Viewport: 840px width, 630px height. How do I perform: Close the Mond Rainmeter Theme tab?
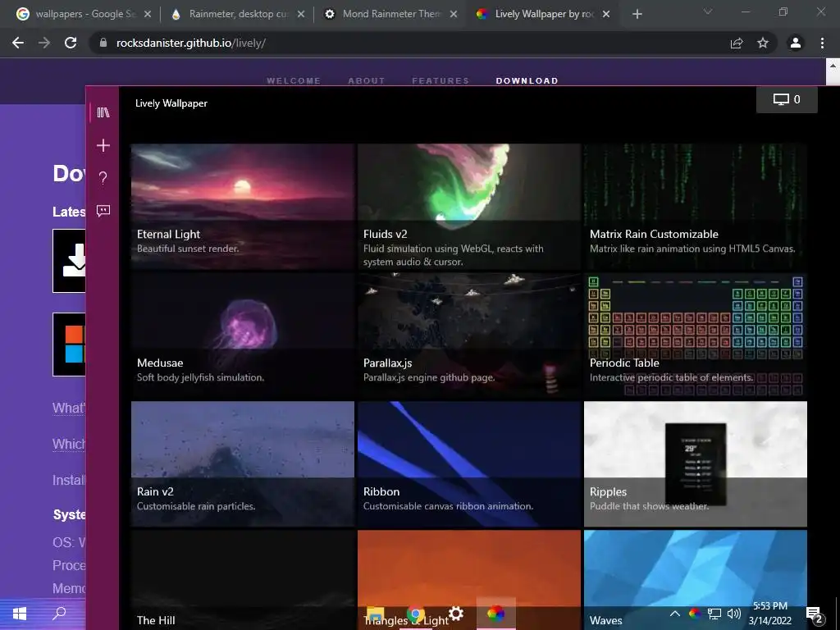(453, 14)
